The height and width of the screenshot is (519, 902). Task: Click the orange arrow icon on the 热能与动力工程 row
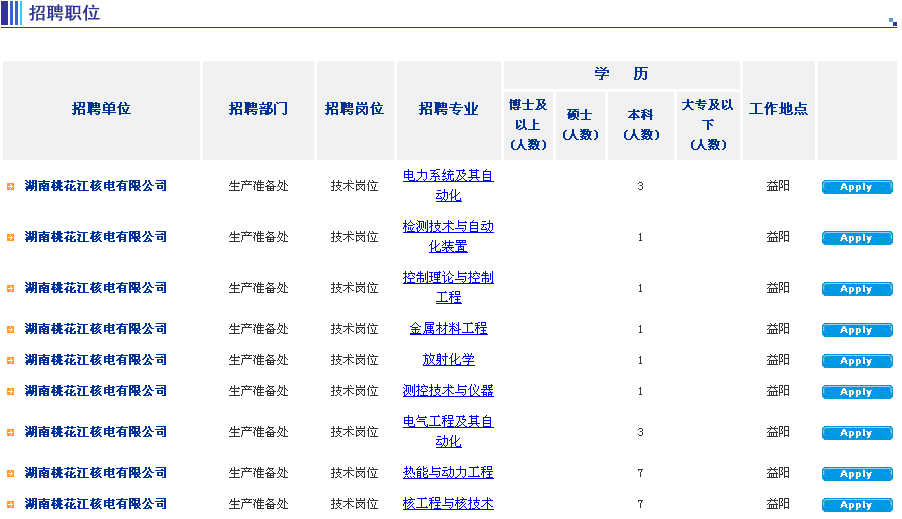(x=10, y=473)
